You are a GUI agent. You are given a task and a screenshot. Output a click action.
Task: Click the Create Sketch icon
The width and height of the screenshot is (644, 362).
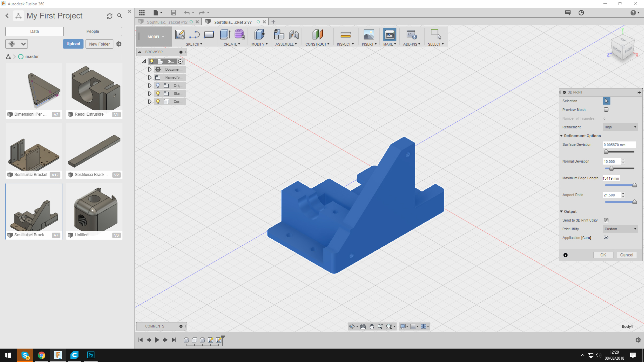pyautogui.click(x=180, y=35)
